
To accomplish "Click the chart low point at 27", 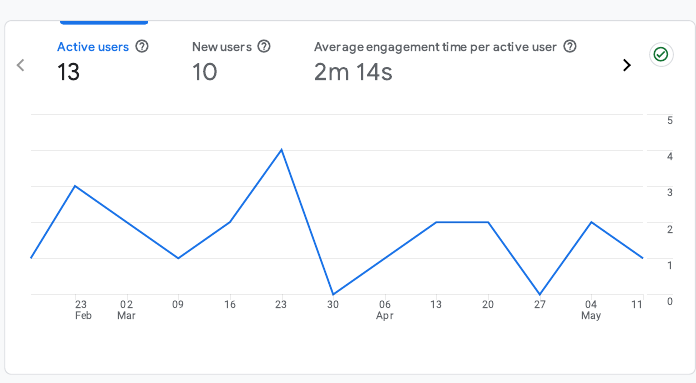I will point(540,294).
